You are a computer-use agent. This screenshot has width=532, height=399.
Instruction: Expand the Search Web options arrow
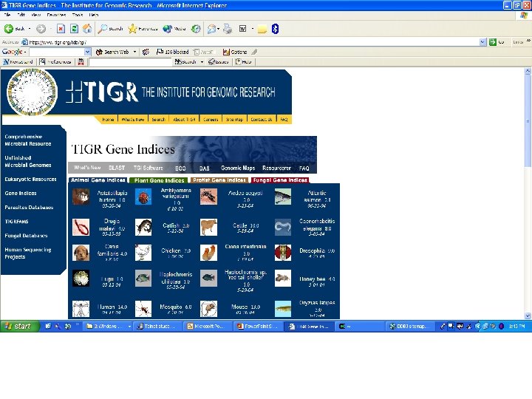point(134,52)
